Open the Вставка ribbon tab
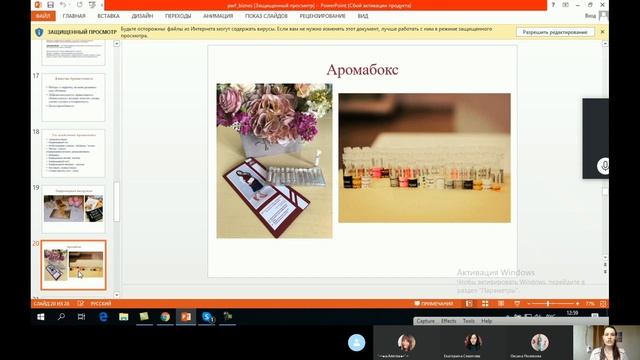Image resolution: width=640 pixels, height=360 pixels. point(109,16)
